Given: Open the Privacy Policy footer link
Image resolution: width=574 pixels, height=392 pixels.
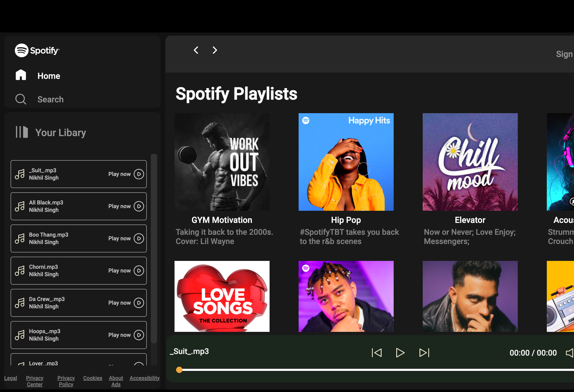Looking at the screenshot, I should coord(66,381).
